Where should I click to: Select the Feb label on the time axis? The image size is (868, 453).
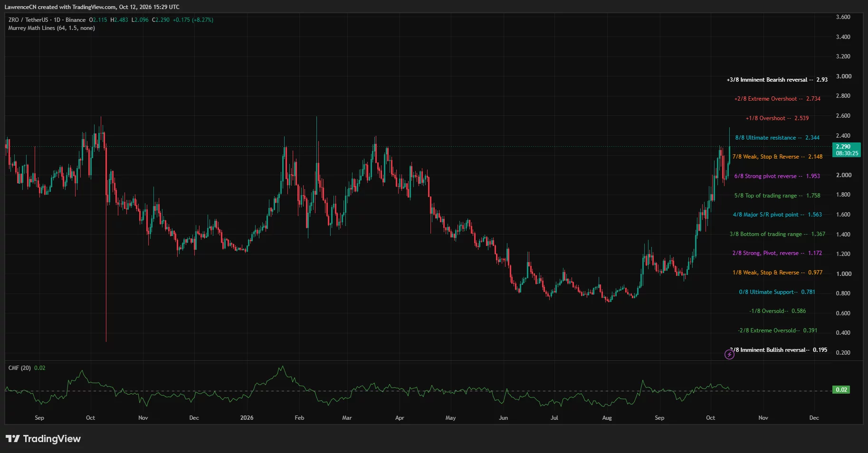coord(299,418)
